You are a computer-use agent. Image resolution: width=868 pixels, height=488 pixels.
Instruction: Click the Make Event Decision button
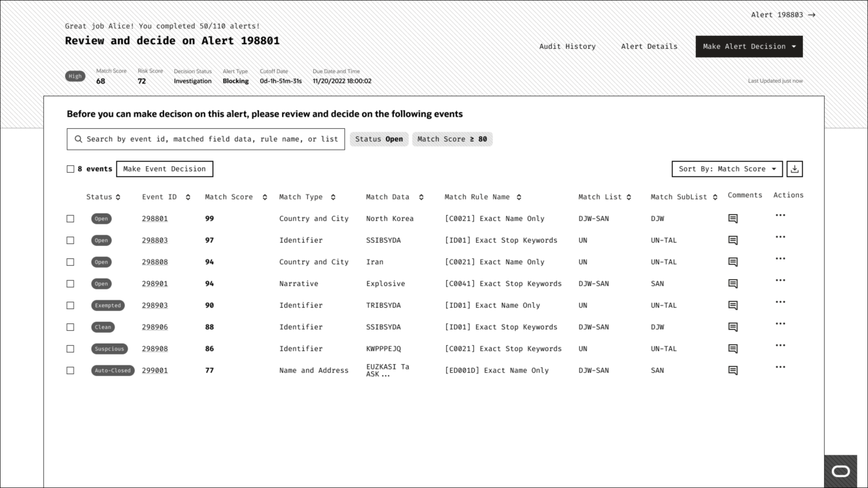(x=165, y=169)
